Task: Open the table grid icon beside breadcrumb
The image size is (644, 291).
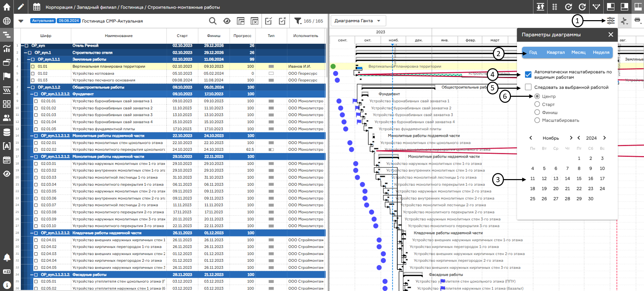Action: [37, 7]
